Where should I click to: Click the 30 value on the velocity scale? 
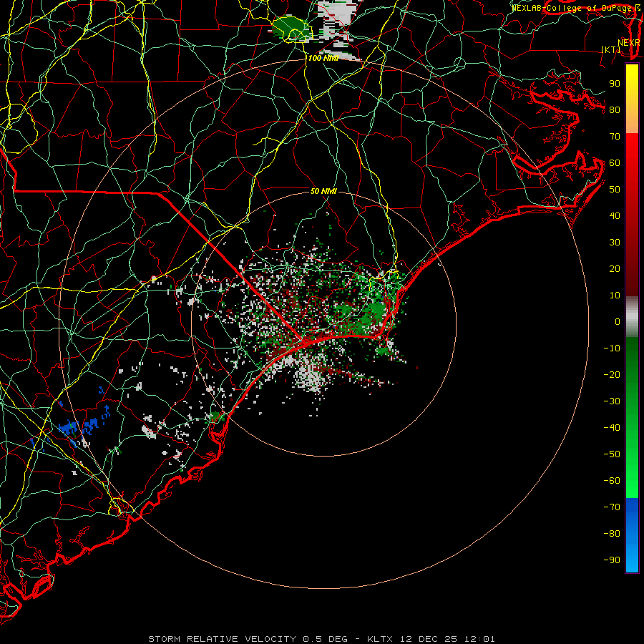(615, 243)
